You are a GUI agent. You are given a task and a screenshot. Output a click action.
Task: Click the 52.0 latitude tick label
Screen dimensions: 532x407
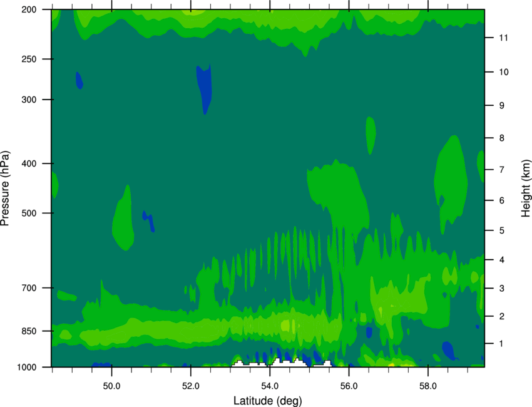(191, 386)
